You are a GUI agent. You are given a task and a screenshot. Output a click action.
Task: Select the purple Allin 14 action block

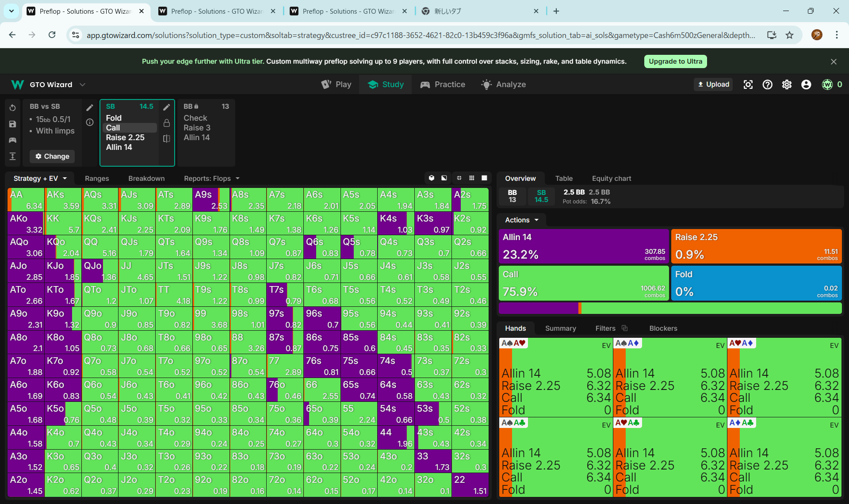(583, 246)
